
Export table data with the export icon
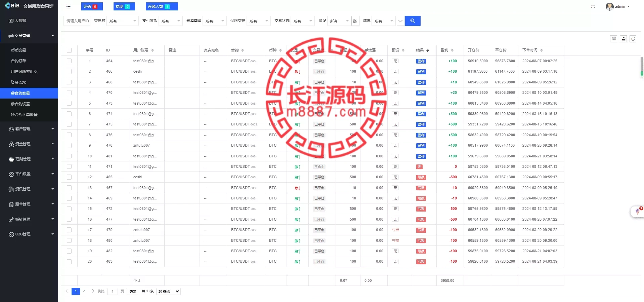[x=624, y=39]
